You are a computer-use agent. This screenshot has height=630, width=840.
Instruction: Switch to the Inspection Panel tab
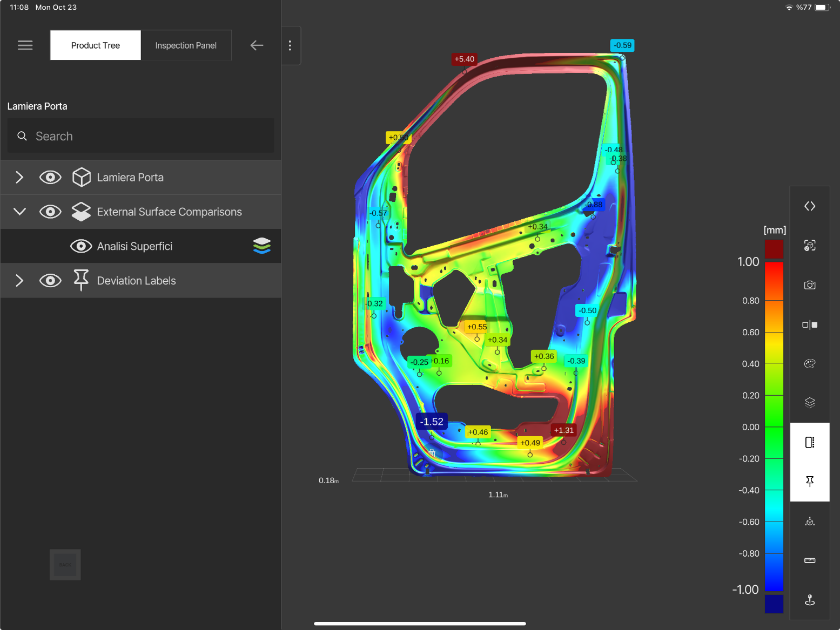pos(186,45)
